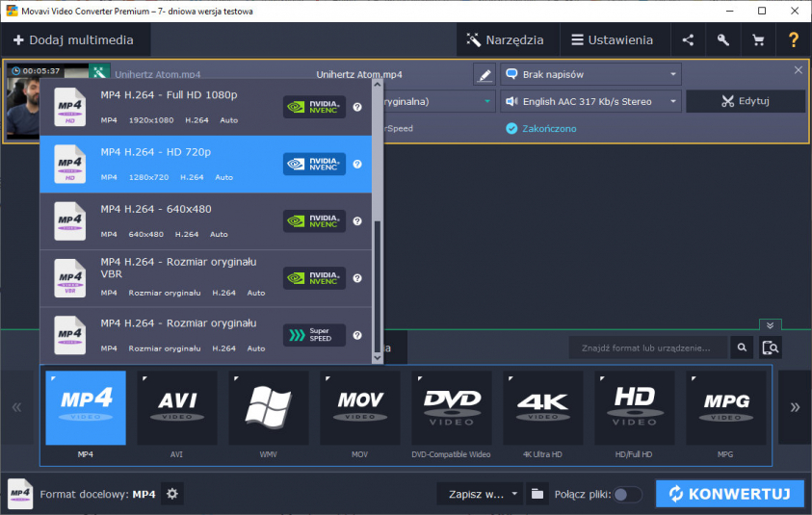This screenshot has height=515, width=812.
Task: Click the yellow question mark help icon
Action: point(794,40)
